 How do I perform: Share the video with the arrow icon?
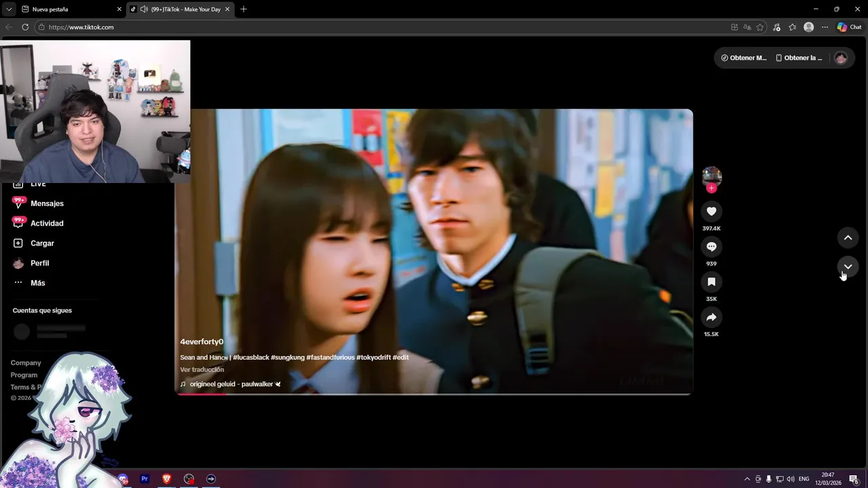pos(711,317)
